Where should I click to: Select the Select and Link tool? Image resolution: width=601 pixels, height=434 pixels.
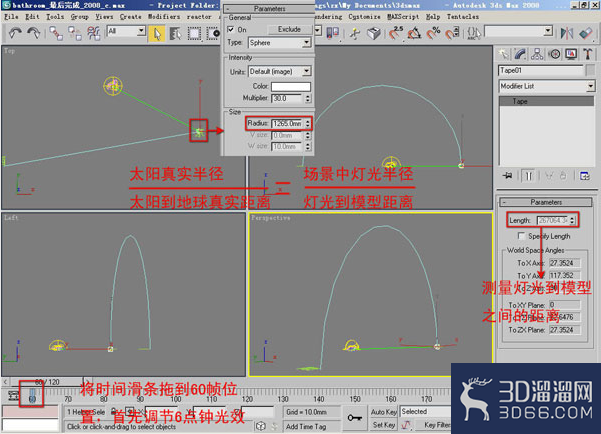pyautogui.click(x=56, y=33)
